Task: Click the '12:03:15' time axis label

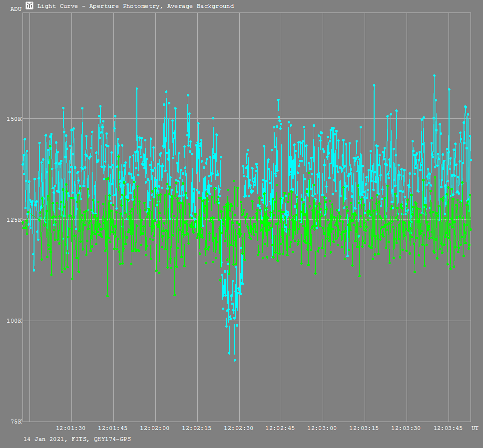Action: click(x=364, y=429)
